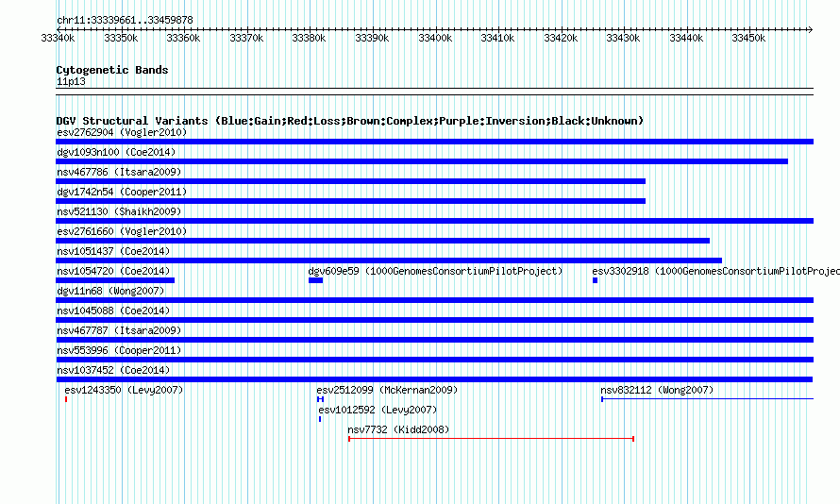The image size is (840, 504).
Task: Click the 33380k ruler tick label
Action: [x=310, y=38]
